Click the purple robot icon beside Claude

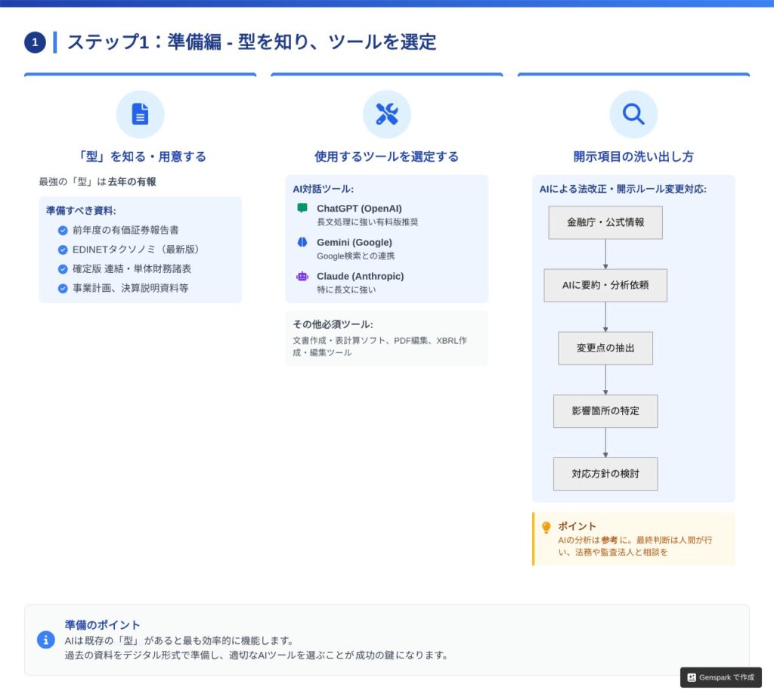(302, 276)
